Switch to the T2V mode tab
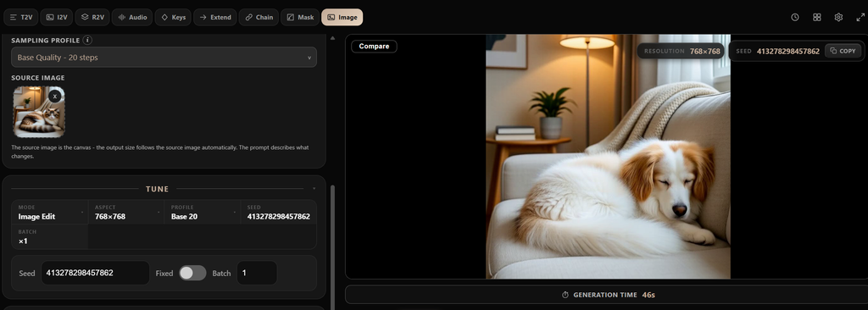The height and width of the screenshot is (310, 868). [21, 17]
